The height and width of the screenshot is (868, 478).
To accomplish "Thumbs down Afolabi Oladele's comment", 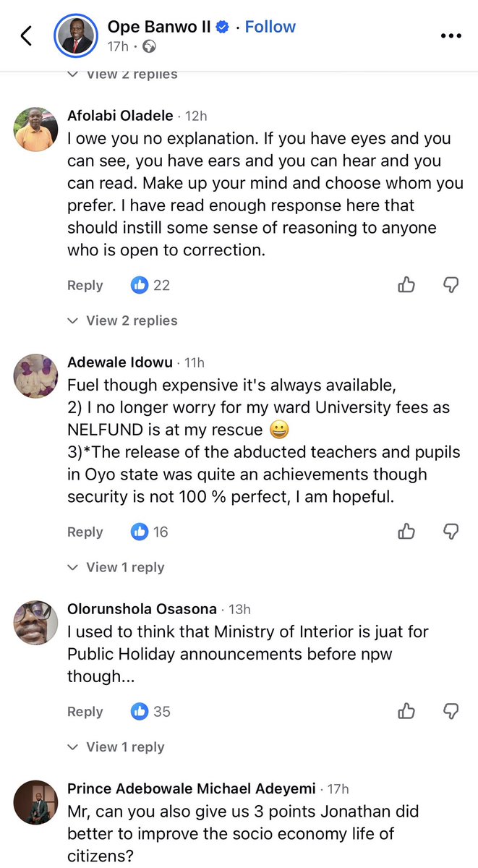I will tap(451, 285).
